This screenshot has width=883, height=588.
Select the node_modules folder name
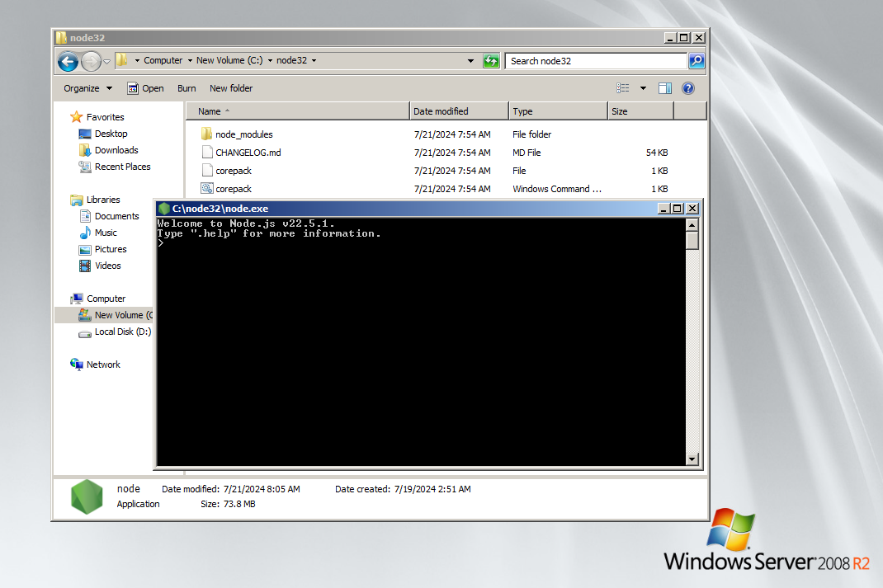(243, 134)
